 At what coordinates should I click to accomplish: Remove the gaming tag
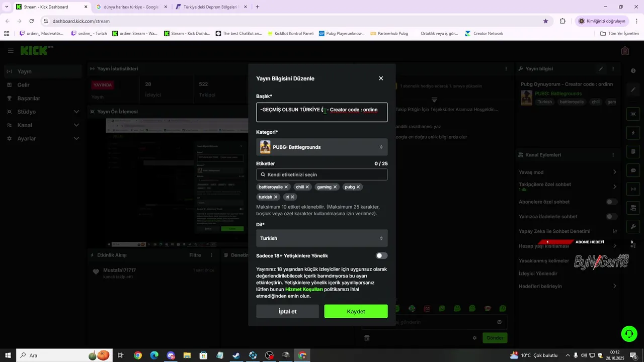coord(335,187)
